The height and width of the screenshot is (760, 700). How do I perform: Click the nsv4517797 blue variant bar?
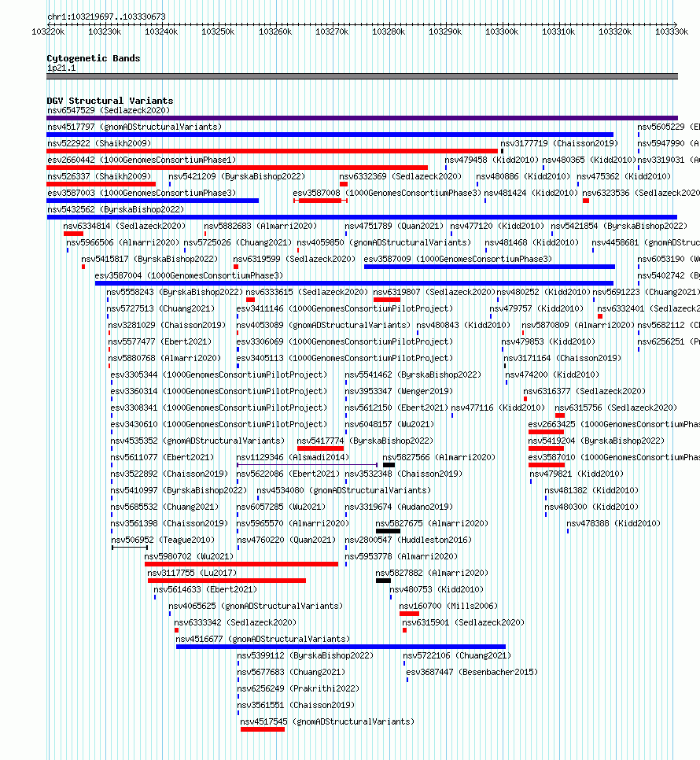(330, 135)
